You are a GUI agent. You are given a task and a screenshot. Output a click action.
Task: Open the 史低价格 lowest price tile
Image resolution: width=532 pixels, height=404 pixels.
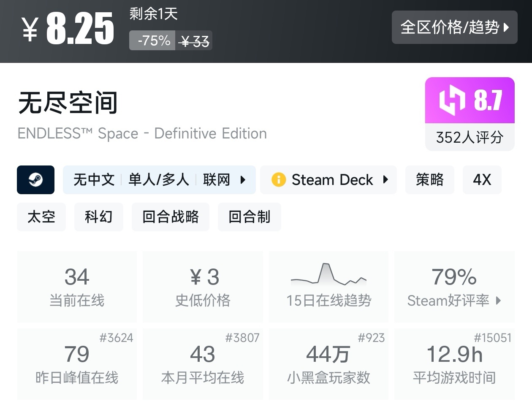coord(203,287)
